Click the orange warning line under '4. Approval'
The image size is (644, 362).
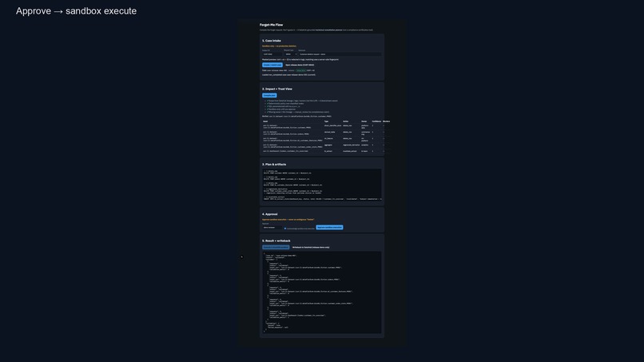[x=288, y=220]
